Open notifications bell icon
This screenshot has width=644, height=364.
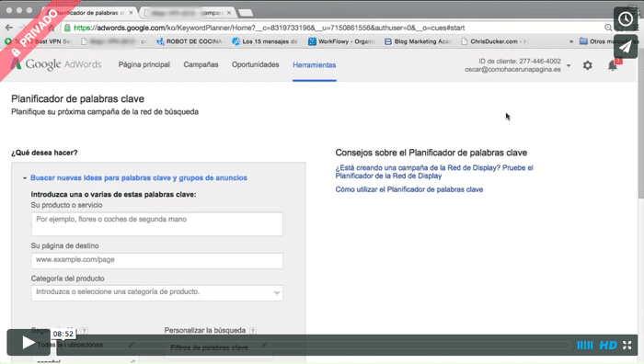point(613,65)
